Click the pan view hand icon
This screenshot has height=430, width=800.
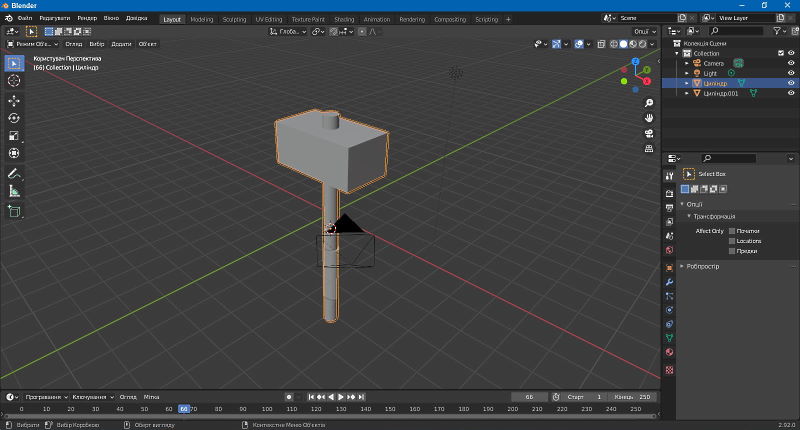(x=649, y=118)
